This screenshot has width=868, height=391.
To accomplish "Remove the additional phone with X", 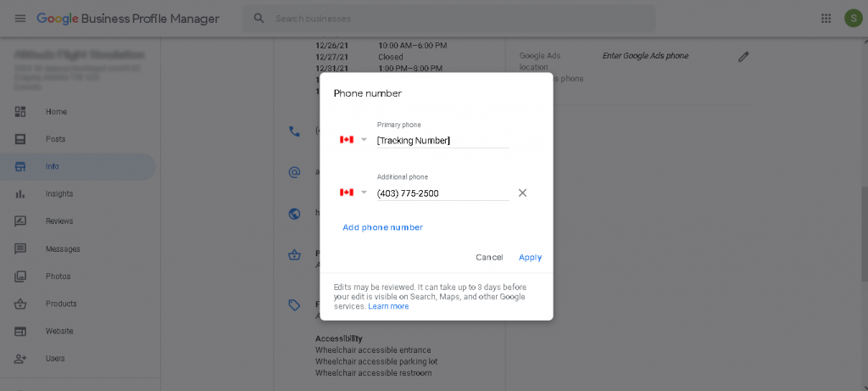I will click(522, 193).
